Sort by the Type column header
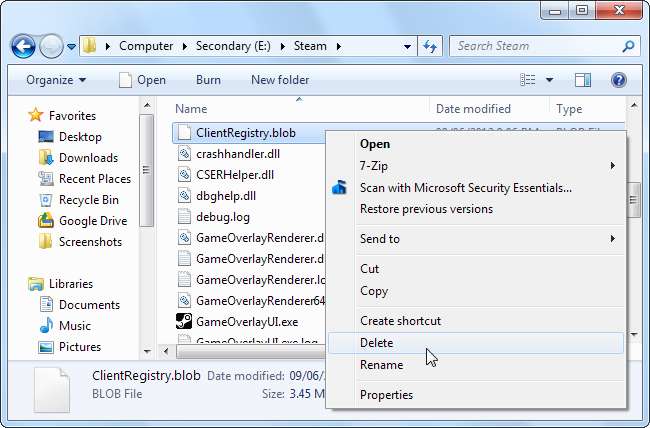Viewport: 650px width, 428px height. click(x=569, y=109)
